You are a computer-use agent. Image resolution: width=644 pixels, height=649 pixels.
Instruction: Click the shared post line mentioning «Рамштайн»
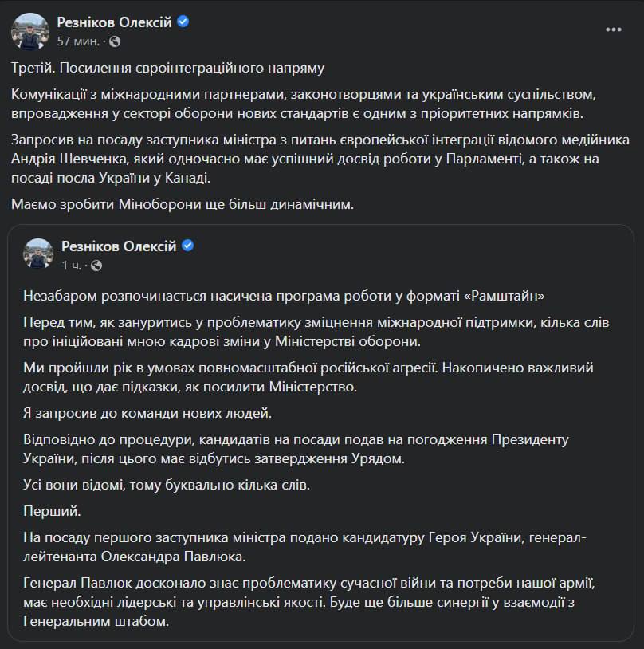pos(296,296)
